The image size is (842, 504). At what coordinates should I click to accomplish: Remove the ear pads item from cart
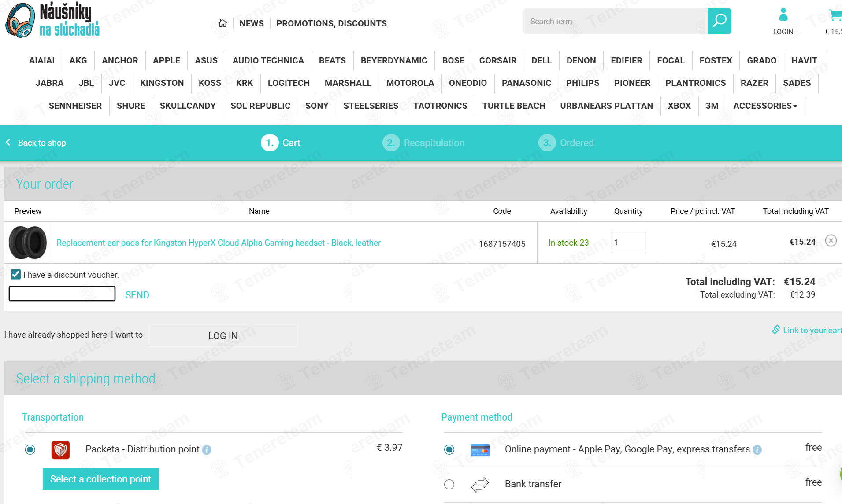click(831, 241)
